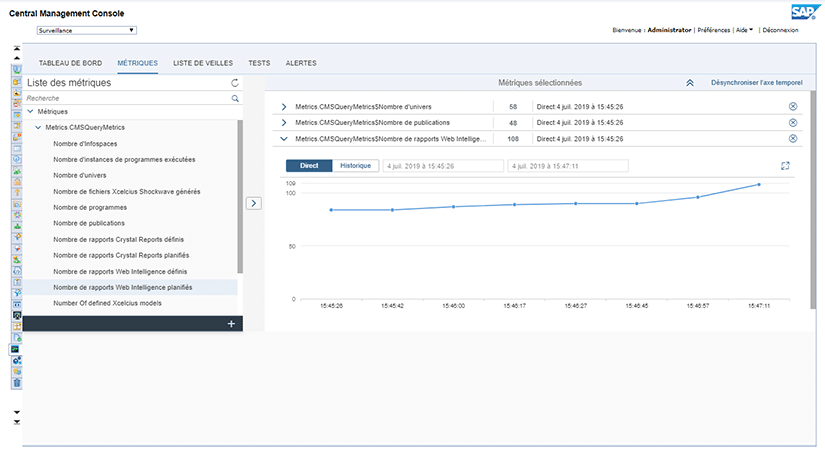Remove the Nombre de rapports Web Intellige… metric
This screenshot has width=825, height=460.
tap(793, 138)
